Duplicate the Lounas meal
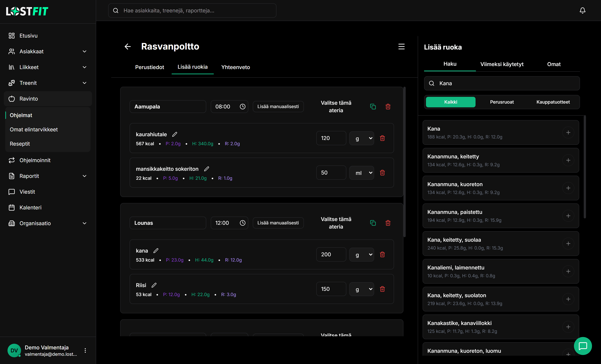The height and width of the screenshot is (364, 601). click(x=373, y=223)
